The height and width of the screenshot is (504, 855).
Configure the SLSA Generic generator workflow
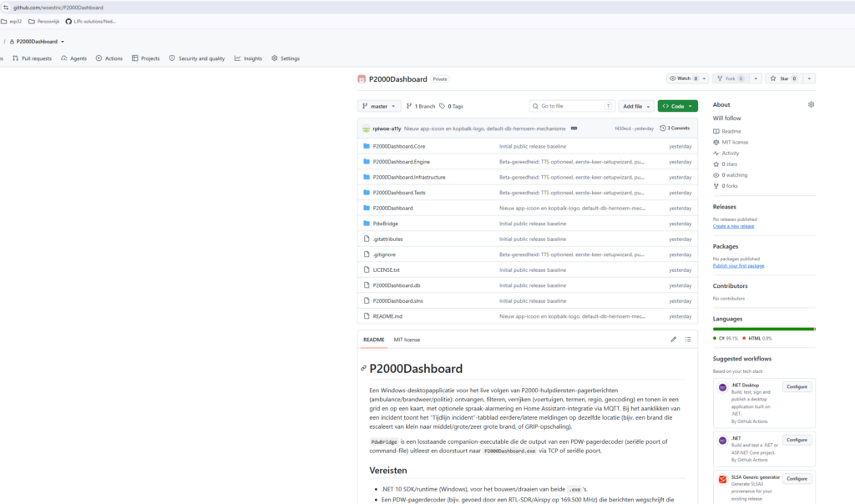(x=797, y=478)
